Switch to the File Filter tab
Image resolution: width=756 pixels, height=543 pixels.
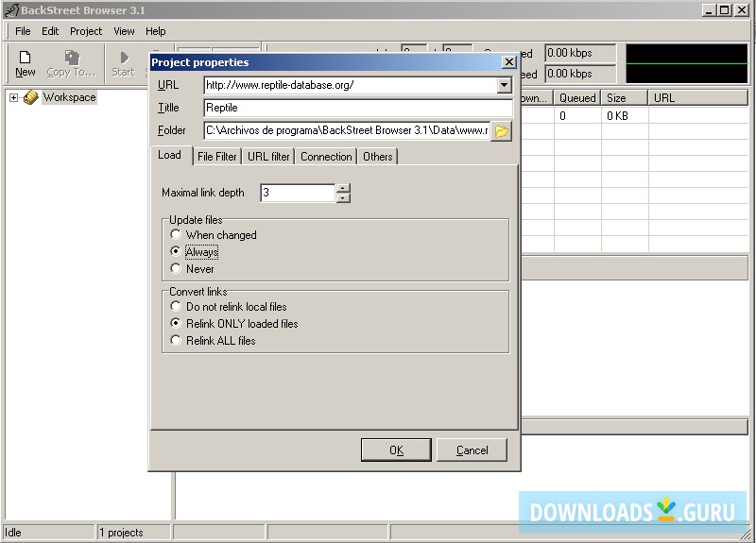coord(217,157)
